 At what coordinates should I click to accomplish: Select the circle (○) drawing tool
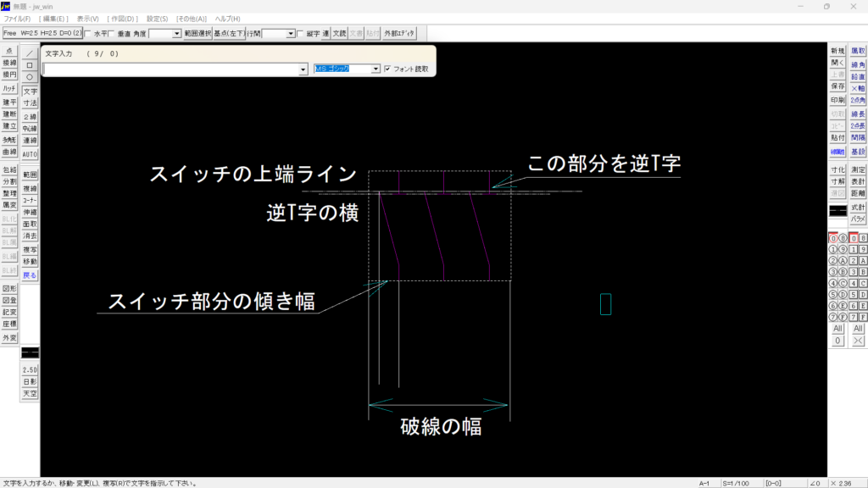pos(30,76)
